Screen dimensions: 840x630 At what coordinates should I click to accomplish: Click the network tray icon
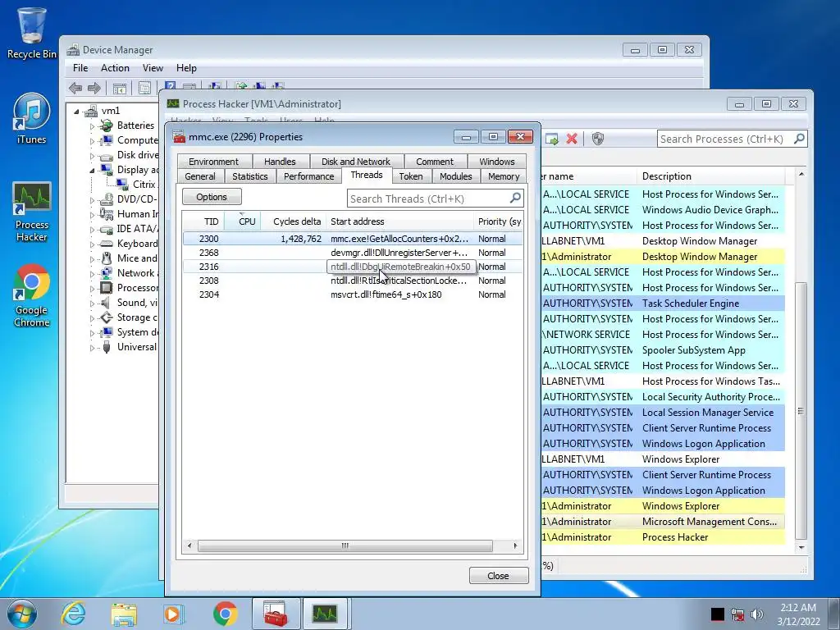pyautogui.click(x=737, y=614)
